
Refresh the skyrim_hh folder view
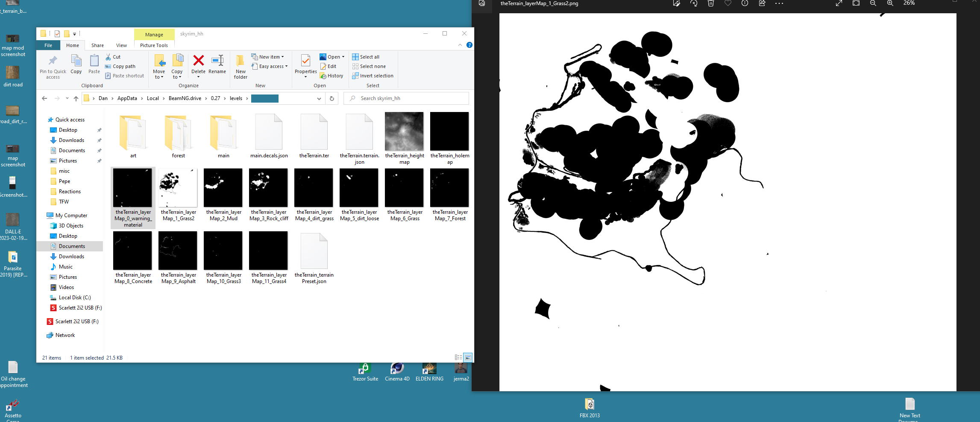click(332, 98)
